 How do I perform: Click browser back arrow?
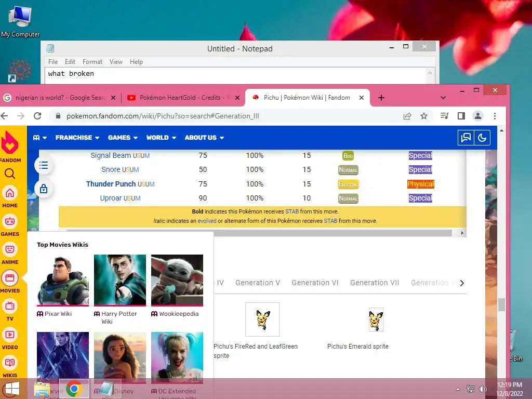pyautogui.click(x=4, y=116)
